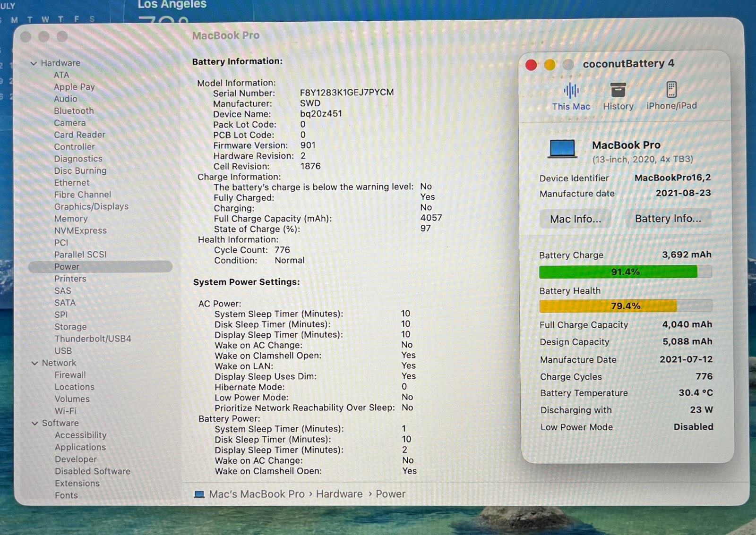Select Ethernet in the sidebar

click(71, 183)
